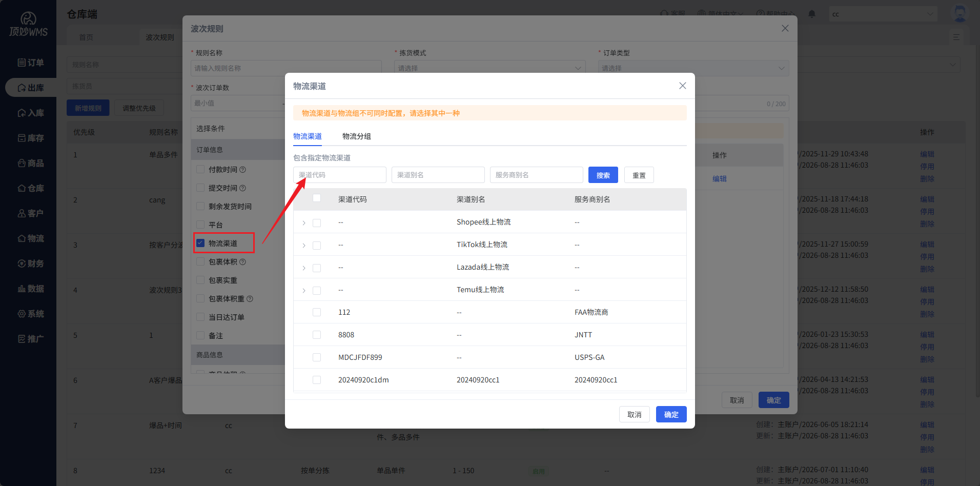Screen dimensions: 980x486
Task: Switch to the 物流分组 tab
Action: (x=357, y=136)
